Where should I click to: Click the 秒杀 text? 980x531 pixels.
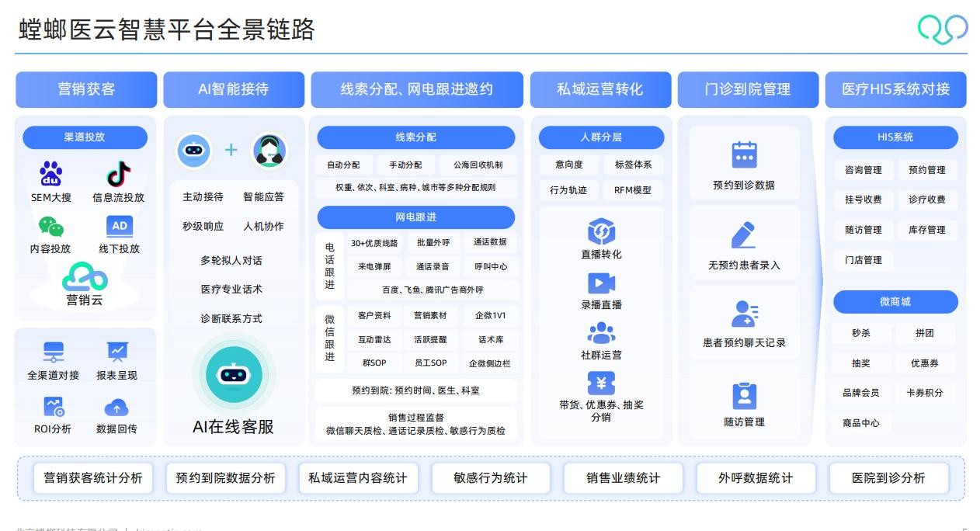[x=861, y=333]
